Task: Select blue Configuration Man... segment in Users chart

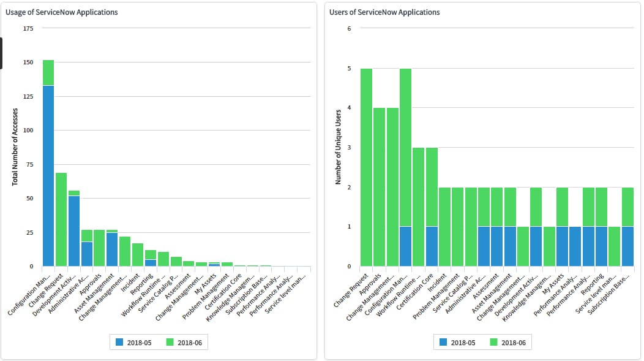Action: [x=405, y=246]
